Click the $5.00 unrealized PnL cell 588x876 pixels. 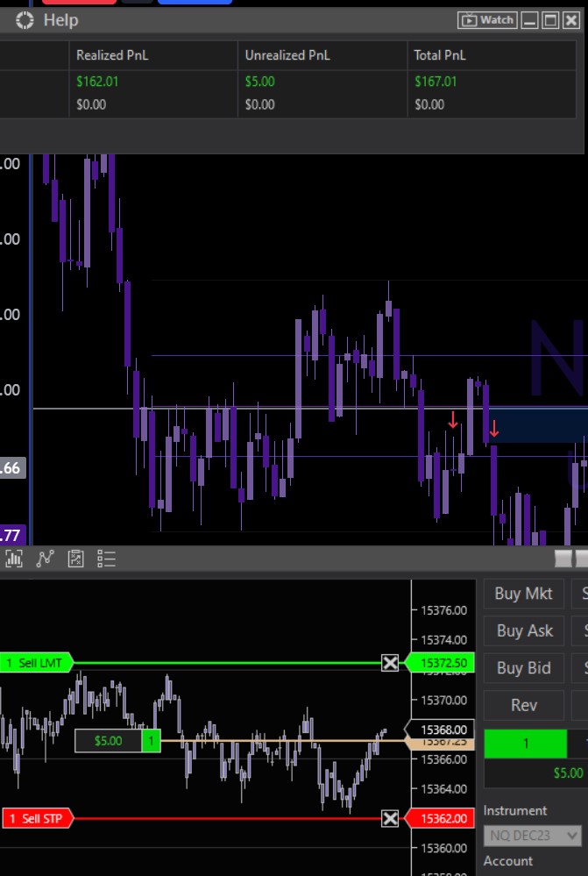pos(260,82)
